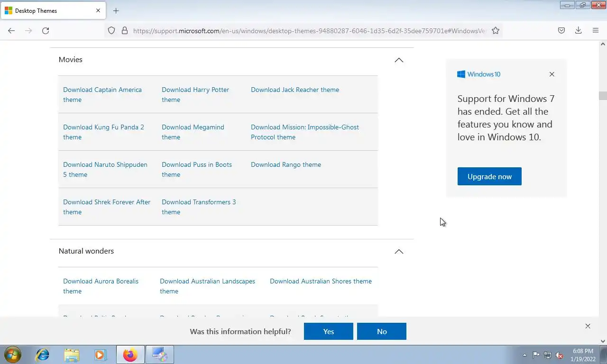Open Action Center flag icon

click(536, 355)
